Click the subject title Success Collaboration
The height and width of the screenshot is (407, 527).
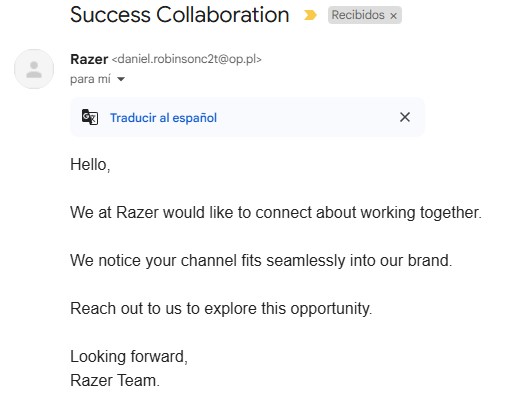[x=179, y=15]
